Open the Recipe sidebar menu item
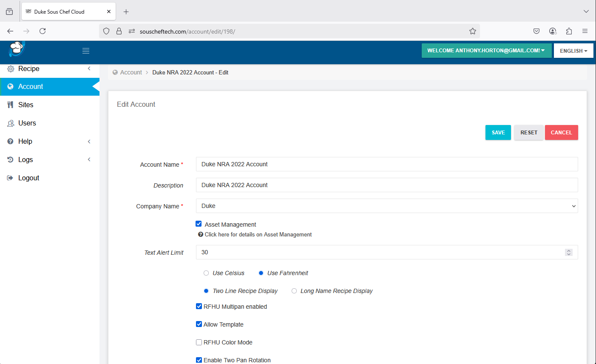 [50, 69]
